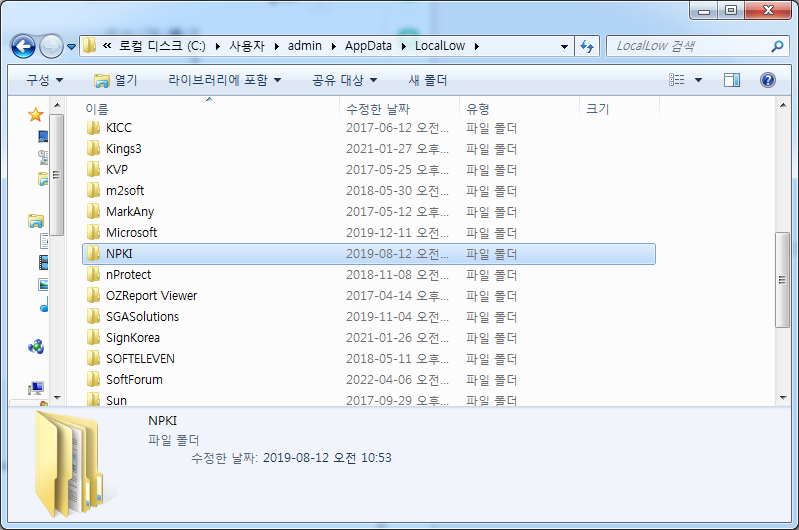This screenshot has width=799, height=530.
Task: Click the Forward navigation arrow button
Action: pos(51,46)
